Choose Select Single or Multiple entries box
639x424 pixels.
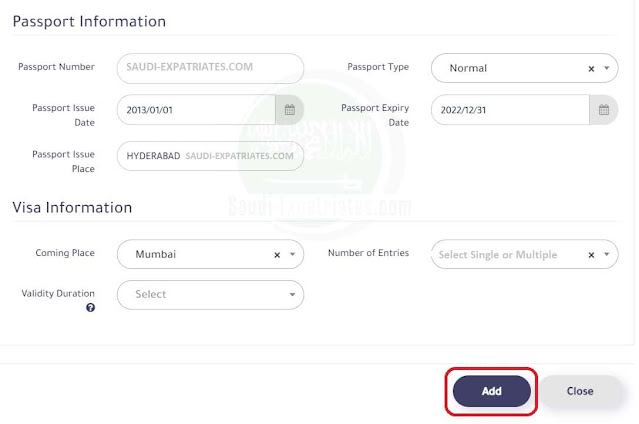tap(524, 254)
